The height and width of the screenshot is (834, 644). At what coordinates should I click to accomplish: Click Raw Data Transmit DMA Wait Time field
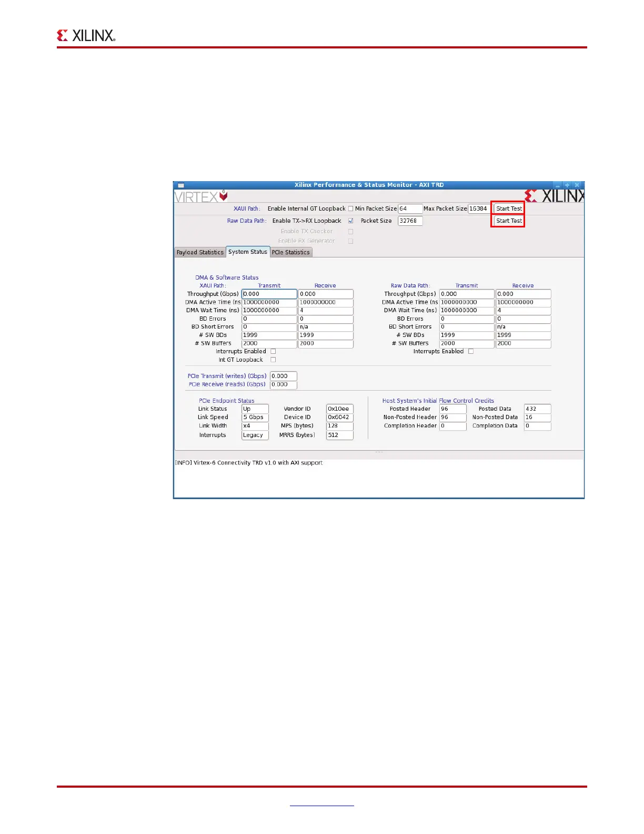tap(467, 311)
